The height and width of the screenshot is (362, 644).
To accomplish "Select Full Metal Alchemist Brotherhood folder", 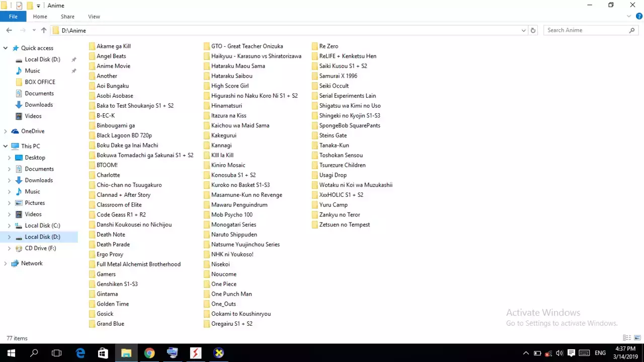I will [x=135, y=264].
